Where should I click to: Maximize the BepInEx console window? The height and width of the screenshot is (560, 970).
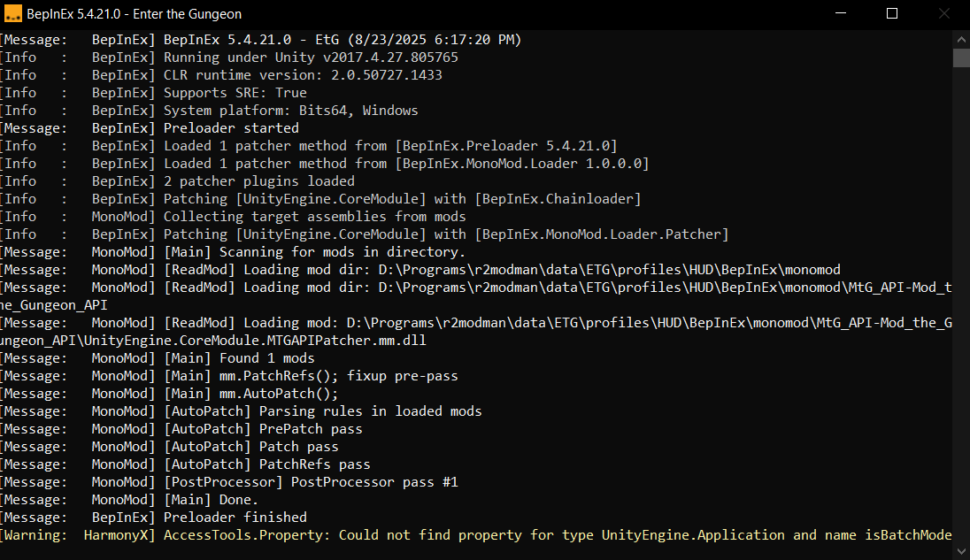click(891, 13)
